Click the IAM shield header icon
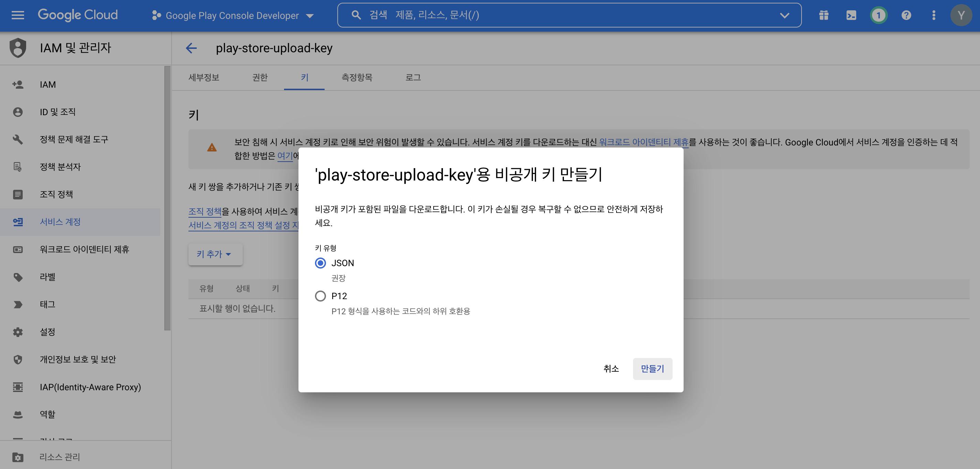 coord(18,47)
